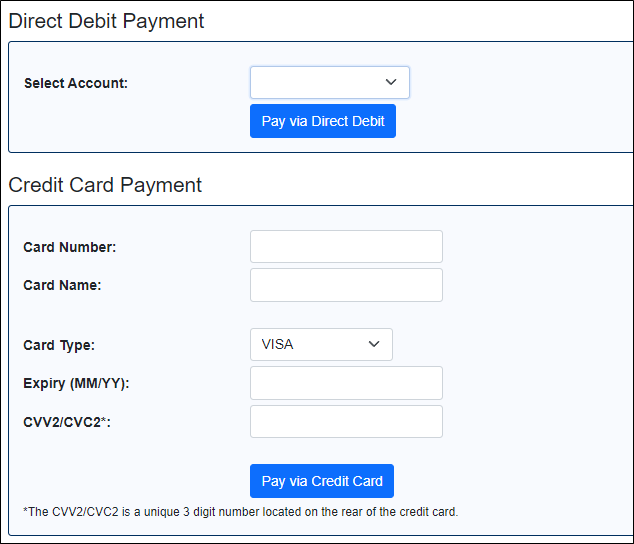634x544 pixels.
Task: Focus the Card Name text field
Action: coord(346,285)
